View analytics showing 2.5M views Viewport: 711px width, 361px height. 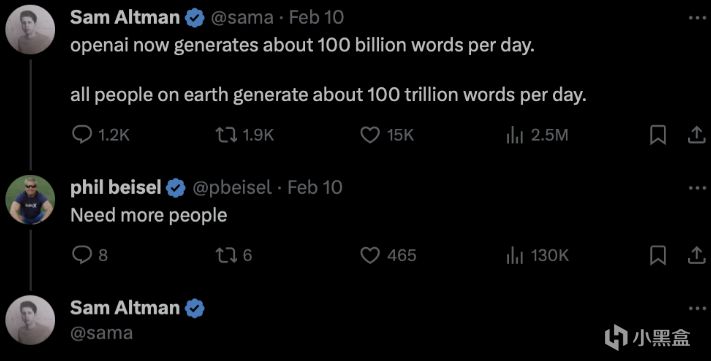coord(537,135)
